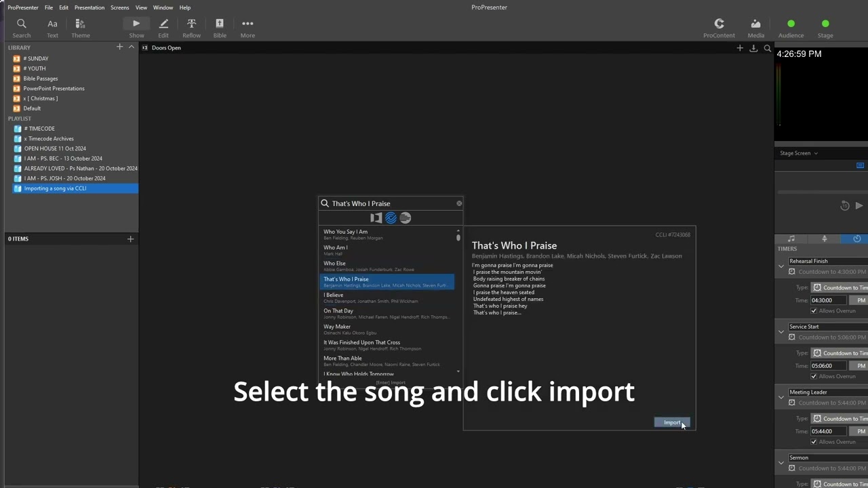Viewport: 868px width, 488px height.
Task: Open the Help menu
Action: tap(184, 7)
